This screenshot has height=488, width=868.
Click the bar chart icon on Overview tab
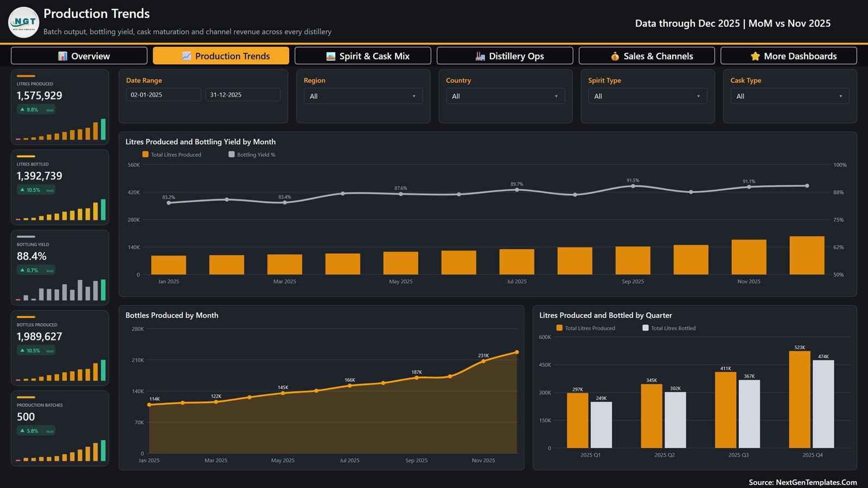[63, 56]
